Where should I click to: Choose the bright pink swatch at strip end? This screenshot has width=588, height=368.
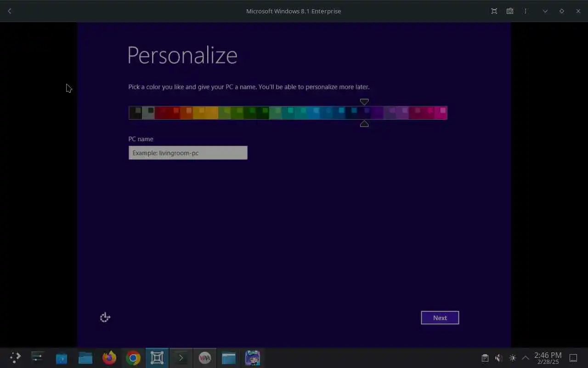441,113
